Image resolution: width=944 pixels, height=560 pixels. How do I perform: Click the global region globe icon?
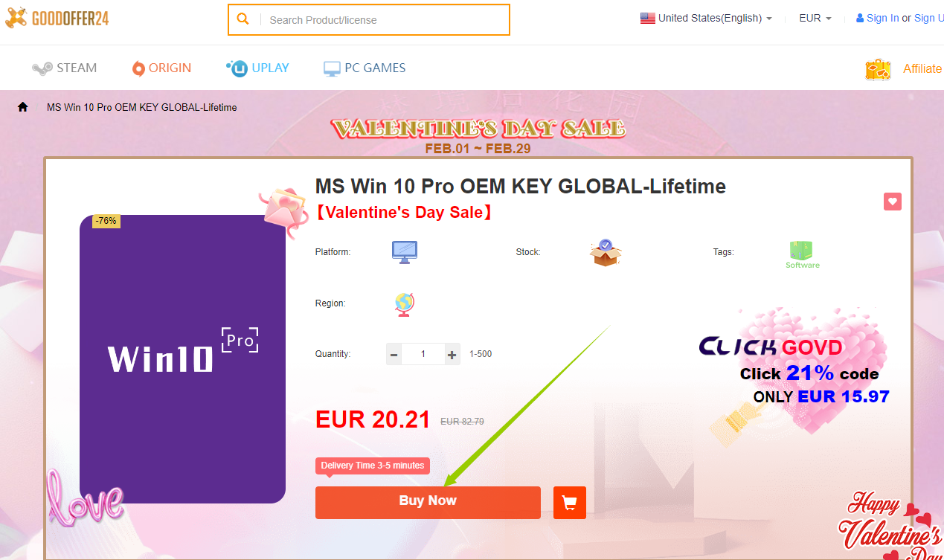pyautogui.click(x=404, y=303)
